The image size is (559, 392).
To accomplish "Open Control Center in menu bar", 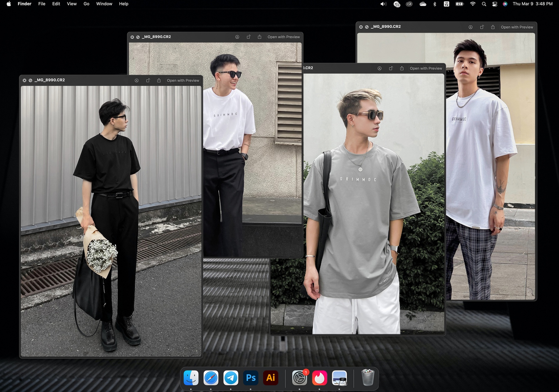I will click(495, 4).
